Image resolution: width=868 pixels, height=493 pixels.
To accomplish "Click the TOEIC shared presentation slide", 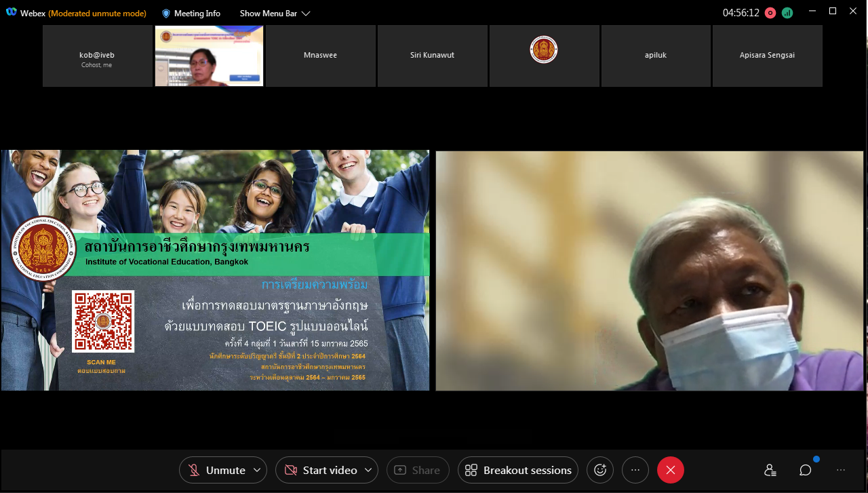I will (x=215, y=270).
